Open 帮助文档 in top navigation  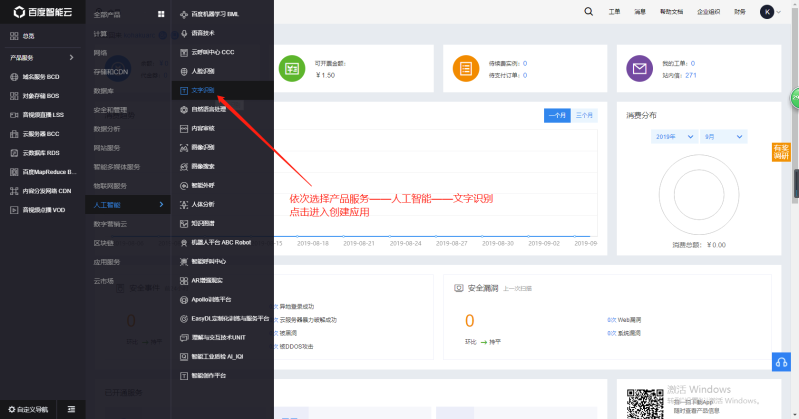(672, 12)
